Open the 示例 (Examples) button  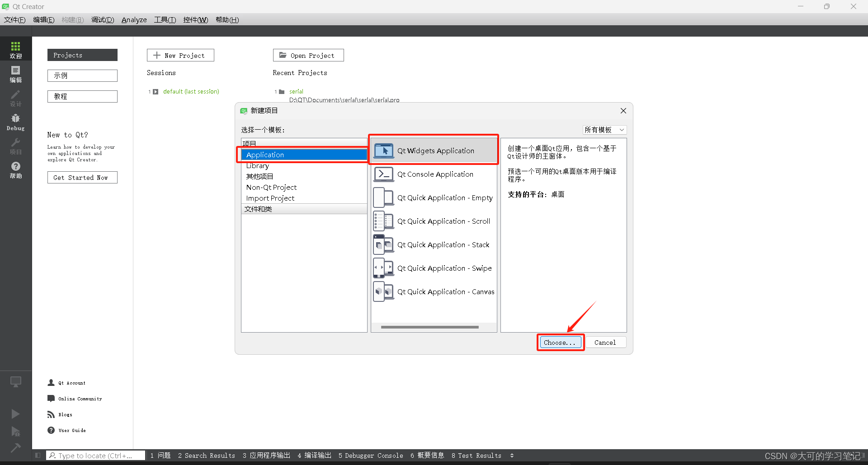82,75
